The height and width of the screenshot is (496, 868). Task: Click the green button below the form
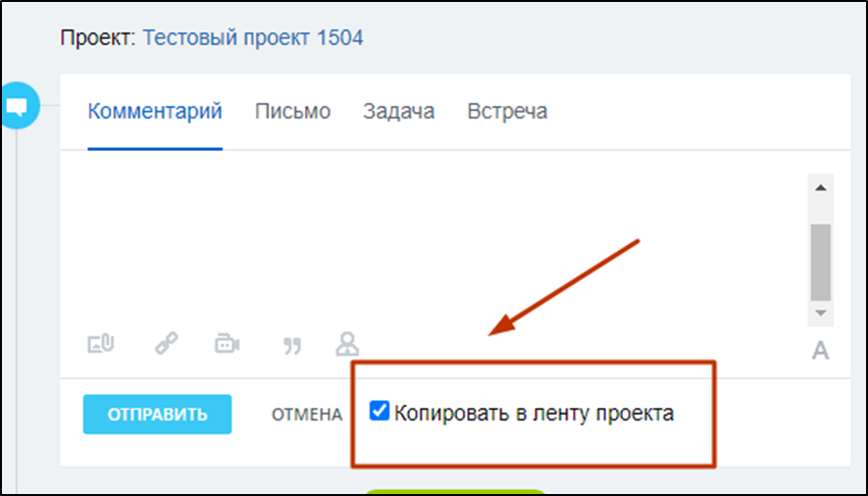(455, 492)
